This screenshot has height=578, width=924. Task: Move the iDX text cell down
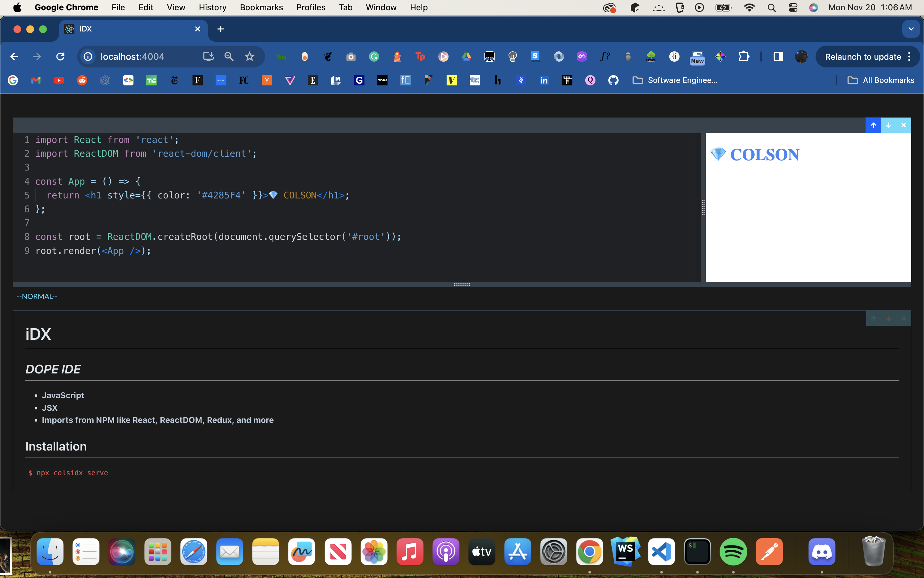click(888, 319)
